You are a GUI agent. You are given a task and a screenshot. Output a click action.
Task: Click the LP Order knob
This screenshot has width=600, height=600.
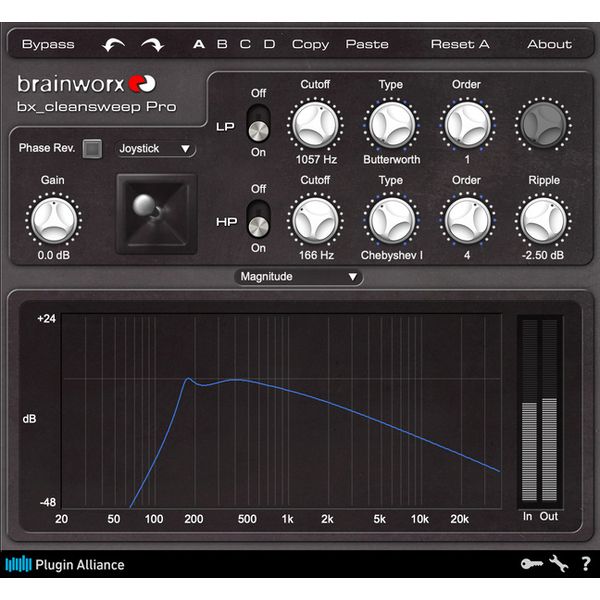pyautogui.click(x=467, y=124)
